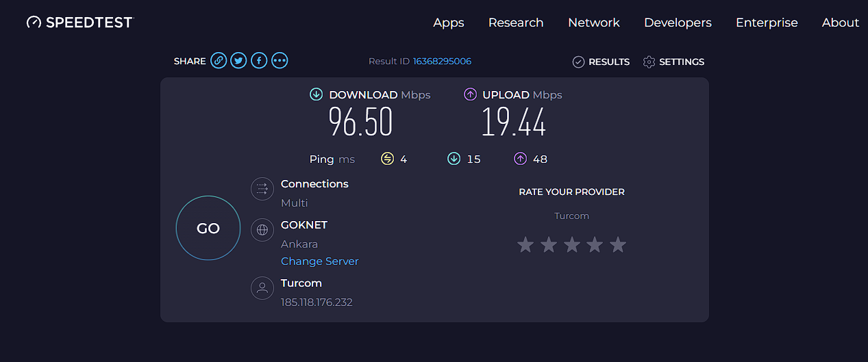
Task: Rate provider two stars
Action: pyautogui.click(x=549, y=244)
